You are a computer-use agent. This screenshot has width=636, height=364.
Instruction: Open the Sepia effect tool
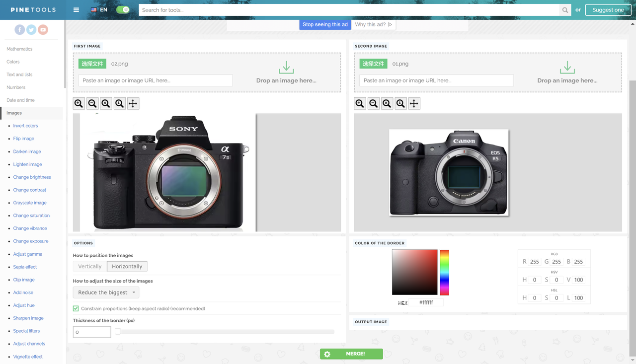(x=25, y=267)
